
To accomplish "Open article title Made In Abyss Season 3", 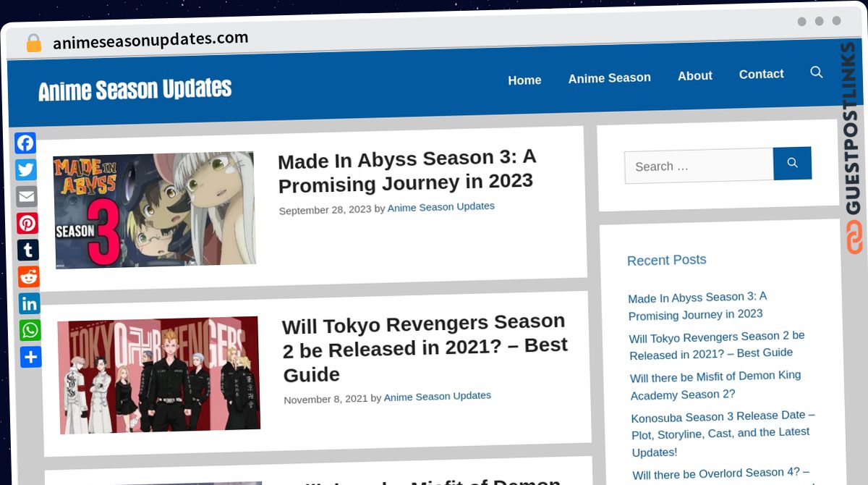I will (407, 171).
